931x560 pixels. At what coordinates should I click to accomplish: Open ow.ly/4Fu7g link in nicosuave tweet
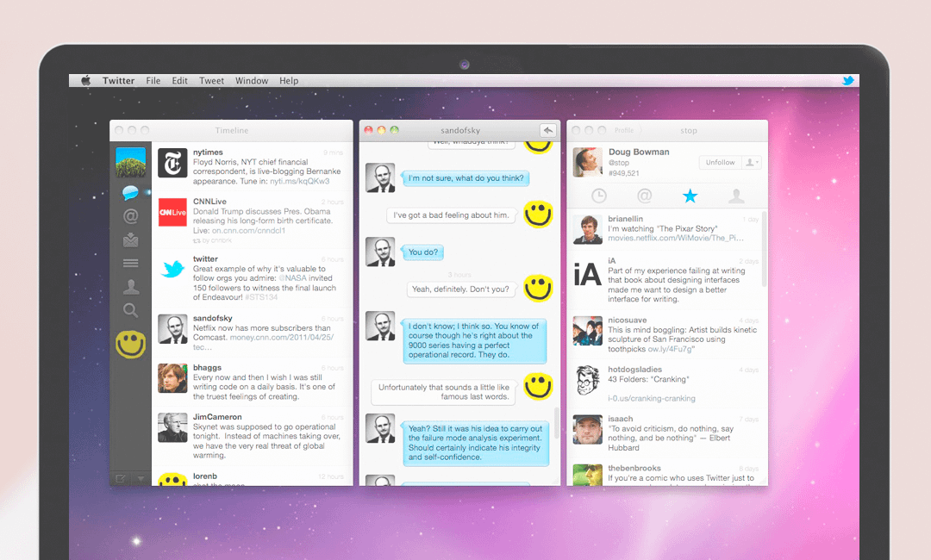670,350
